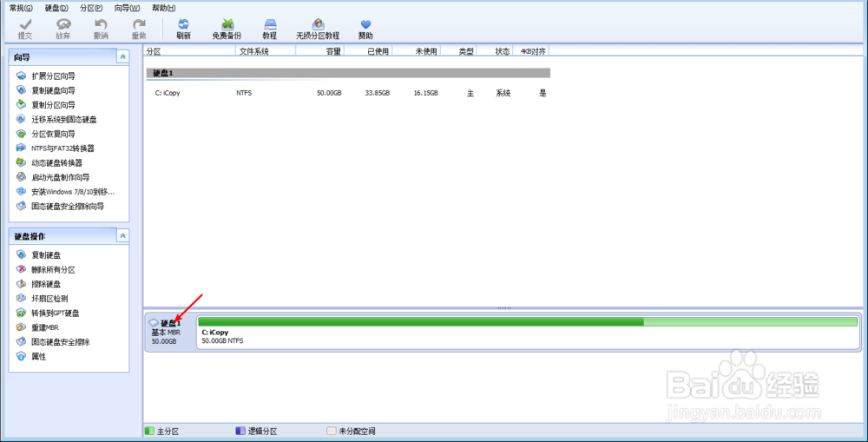Sort by 已使用 column header
This screenshot has width=868, height=442.
pos(368,51)
